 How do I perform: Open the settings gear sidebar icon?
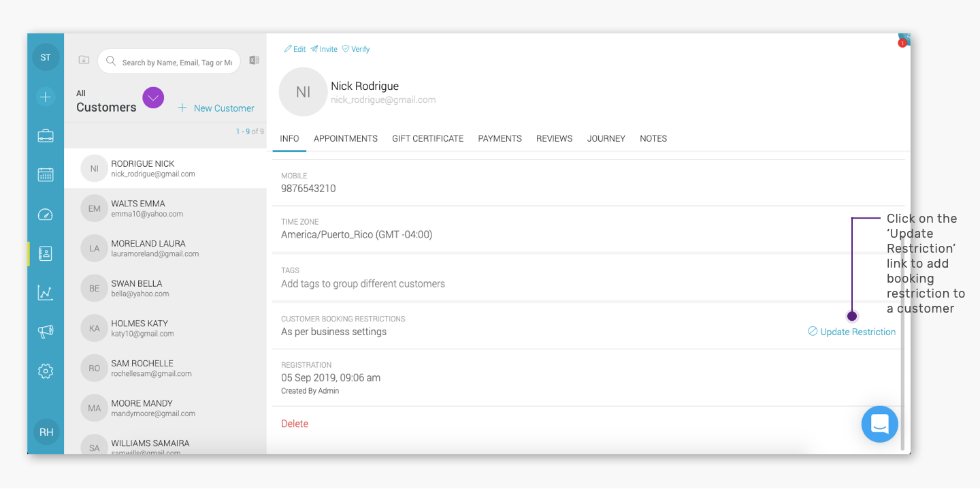46,371
